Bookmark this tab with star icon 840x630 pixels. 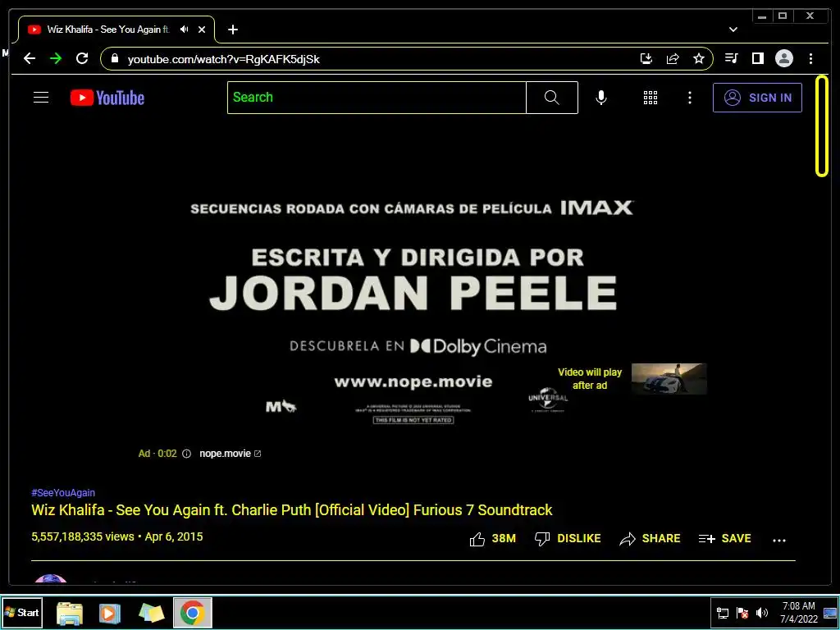[x=699, y=58]
